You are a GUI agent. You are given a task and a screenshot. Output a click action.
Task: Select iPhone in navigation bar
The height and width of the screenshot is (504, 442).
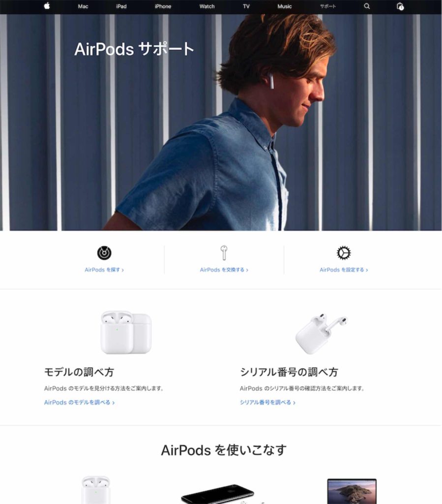coord(163,6)
